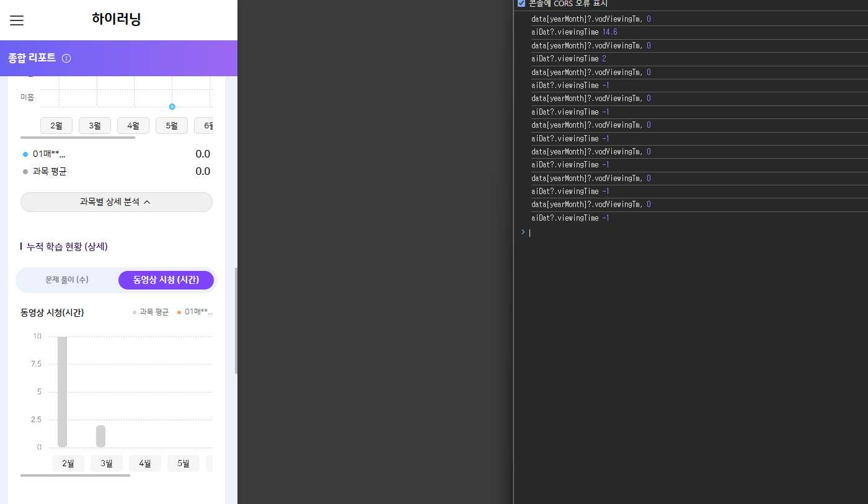Viewport: 868px width, 504px height.
Task: Select 2월 in the upper month row
Action: click(56, 126)
